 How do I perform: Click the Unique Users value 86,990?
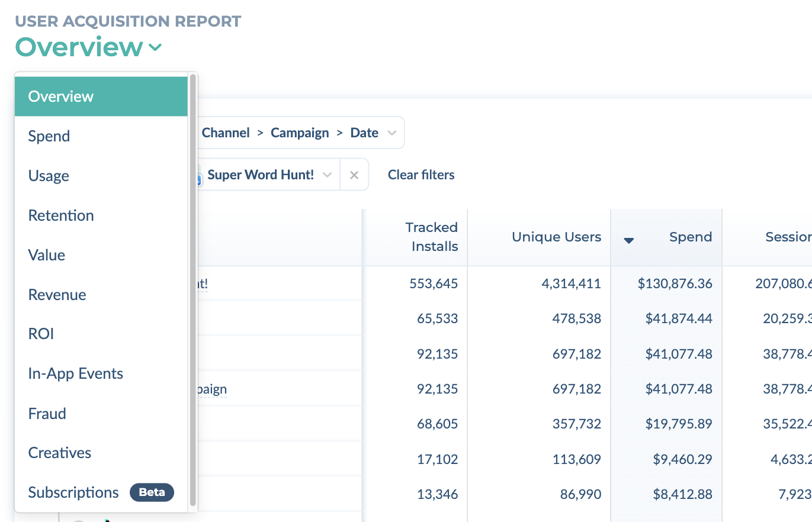coord(580,494)
